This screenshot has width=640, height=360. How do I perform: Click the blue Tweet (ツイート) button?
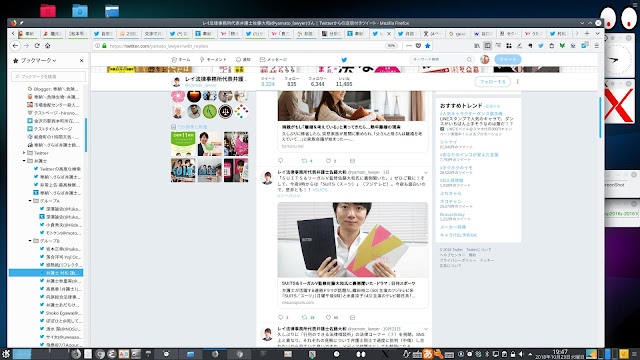coord(508,60)
